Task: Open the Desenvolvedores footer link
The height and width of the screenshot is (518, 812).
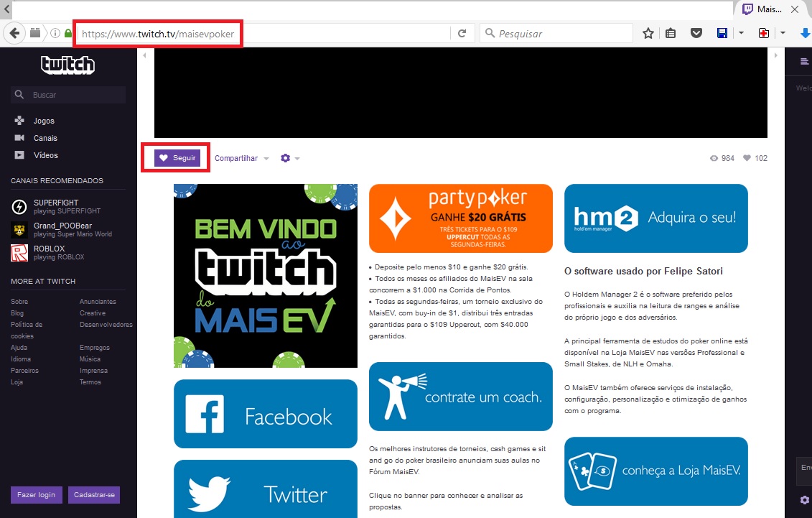Action: click(106, 324)
